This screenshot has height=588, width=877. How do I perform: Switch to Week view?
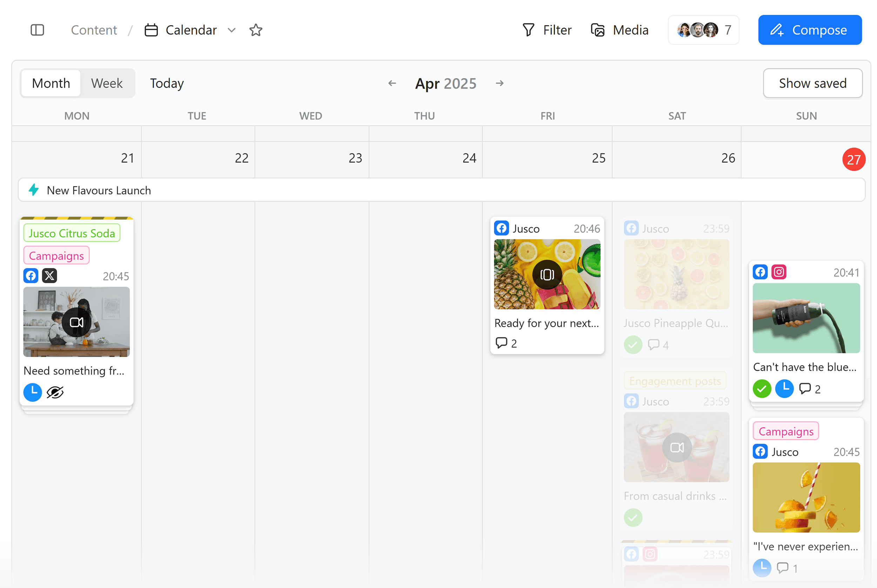[107, 83]
